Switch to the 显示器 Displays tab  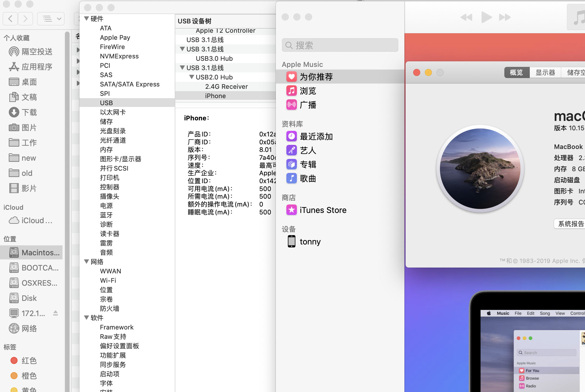[x=545, y=72]
